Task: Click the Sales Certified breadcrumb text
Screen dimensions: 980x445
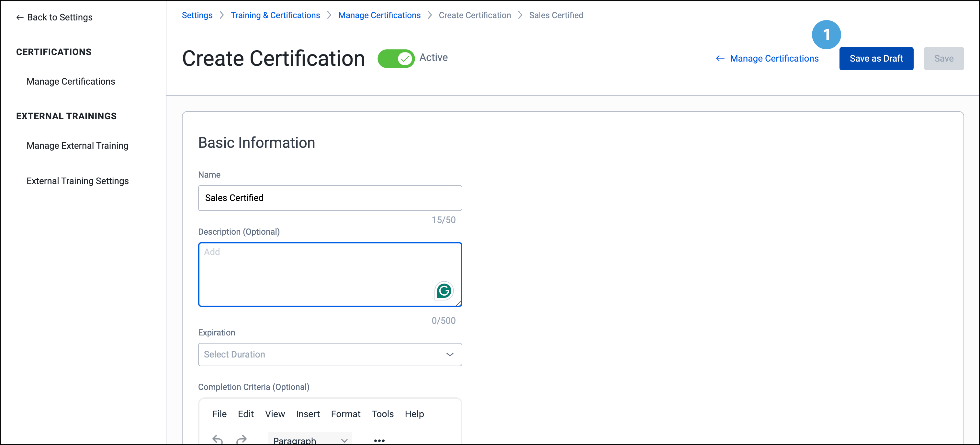Action: pos(556,15)
